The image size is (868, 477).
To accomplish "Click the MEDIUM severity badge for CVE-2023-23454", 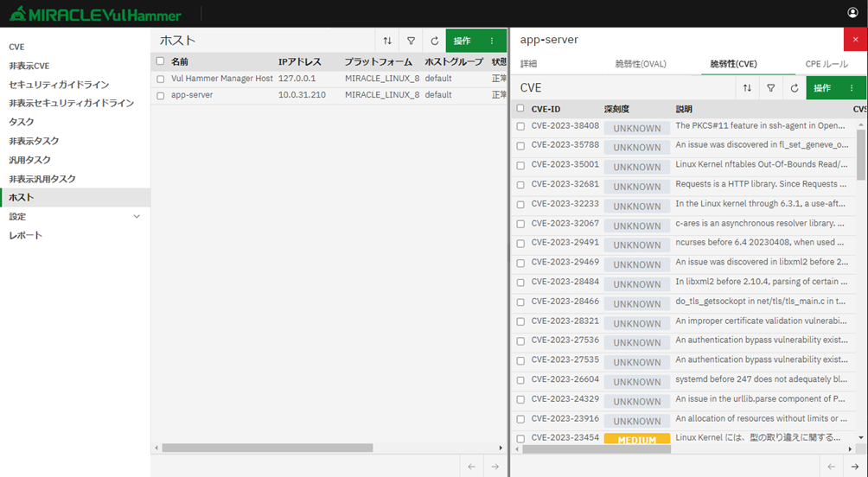I will coord(636,439).
